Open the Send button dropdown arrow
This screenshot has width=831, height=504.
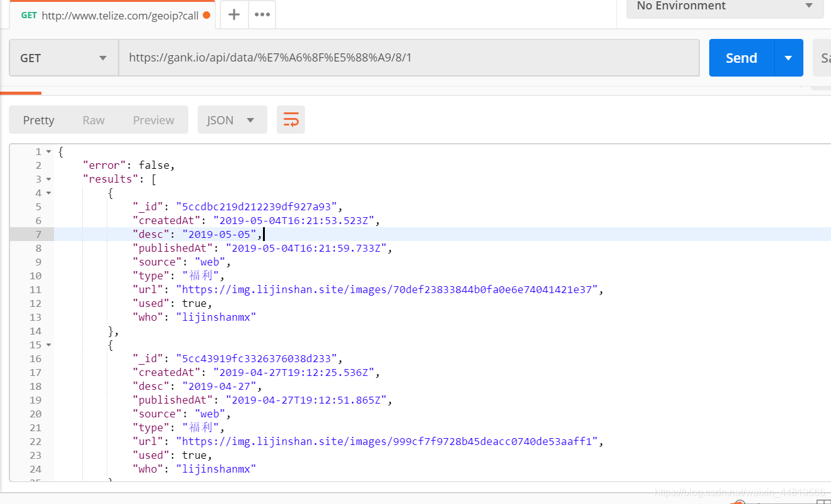789,58
